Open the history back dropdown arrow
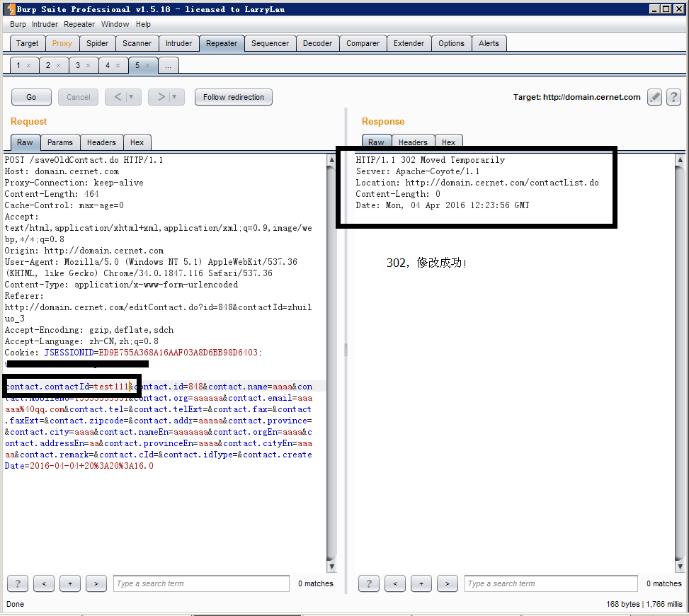This screenshot has width=689, height=616. [x=131, y=97]
